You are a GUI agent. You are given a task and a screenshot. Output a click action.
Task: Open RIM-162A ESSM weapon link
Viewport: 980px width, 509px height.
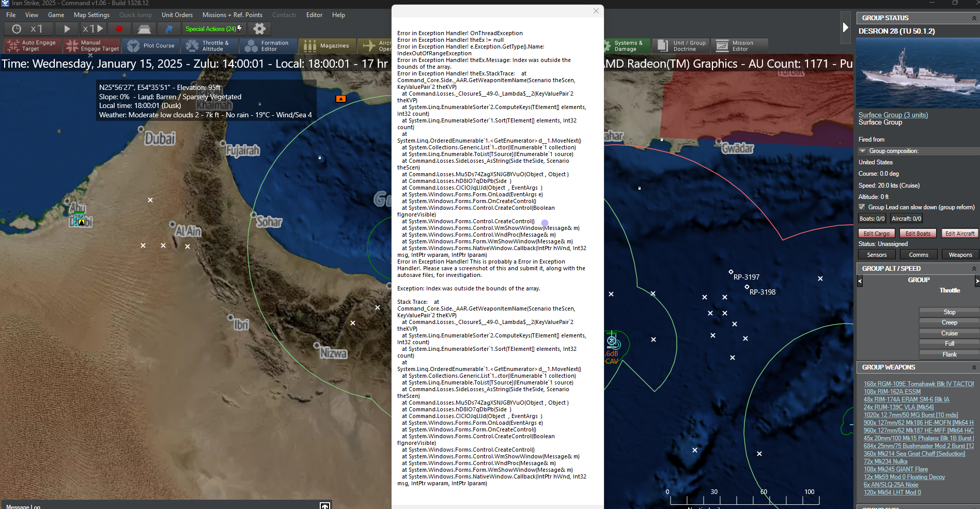click(892, 392)
